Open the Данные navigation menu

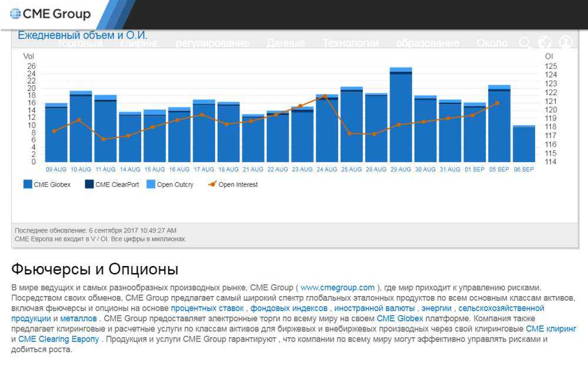tap(286, 43)
